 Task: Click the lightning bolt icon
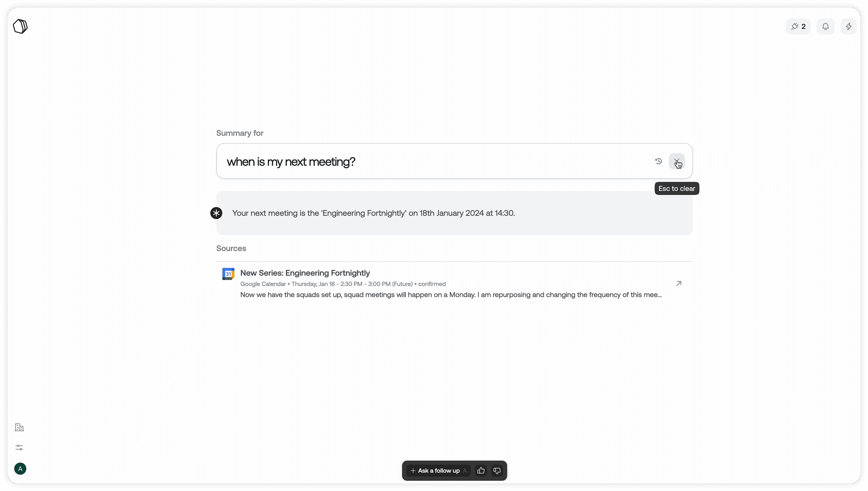point(849,26)
